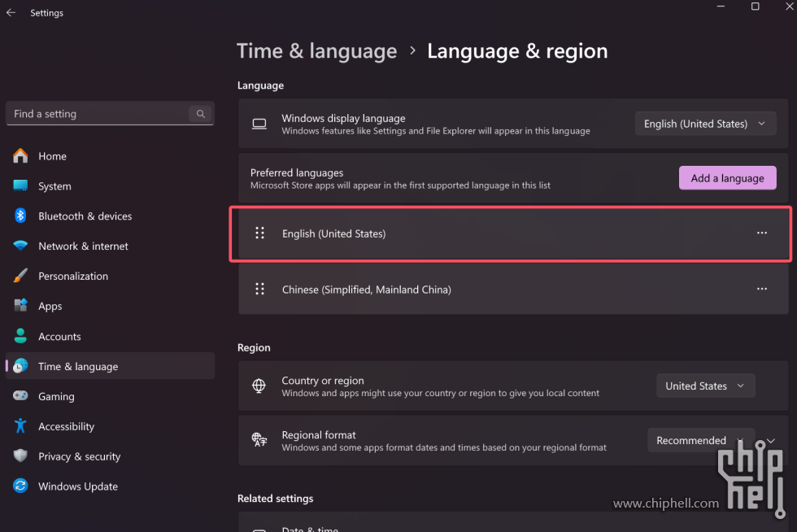Open more options for English (United States)
The width and height of the screenshot is (797, 532).
[x=761, y=233]
